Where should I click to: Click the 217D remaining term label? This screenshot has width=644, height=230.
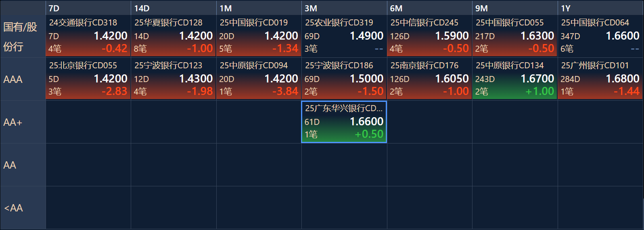(485, 36)
